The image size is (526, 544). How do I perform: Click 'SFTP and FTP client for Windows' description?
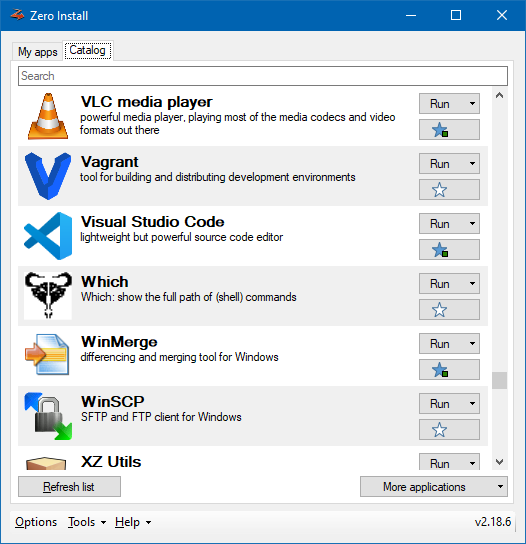click(x=161, y=417)
